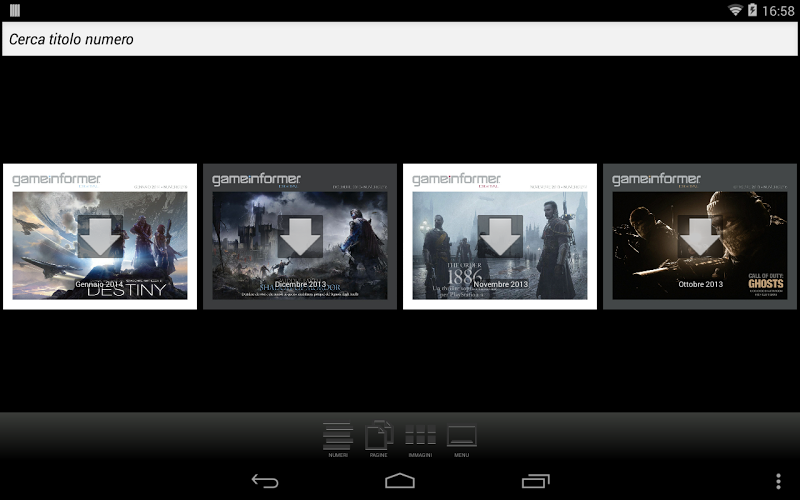Tap the Call of Duty Ghosts cover title

pos(766,284)
